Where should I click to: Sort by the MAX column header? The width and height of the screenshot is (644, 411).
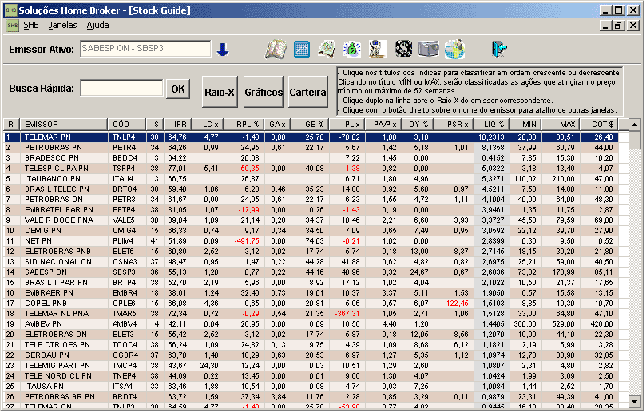561,124
